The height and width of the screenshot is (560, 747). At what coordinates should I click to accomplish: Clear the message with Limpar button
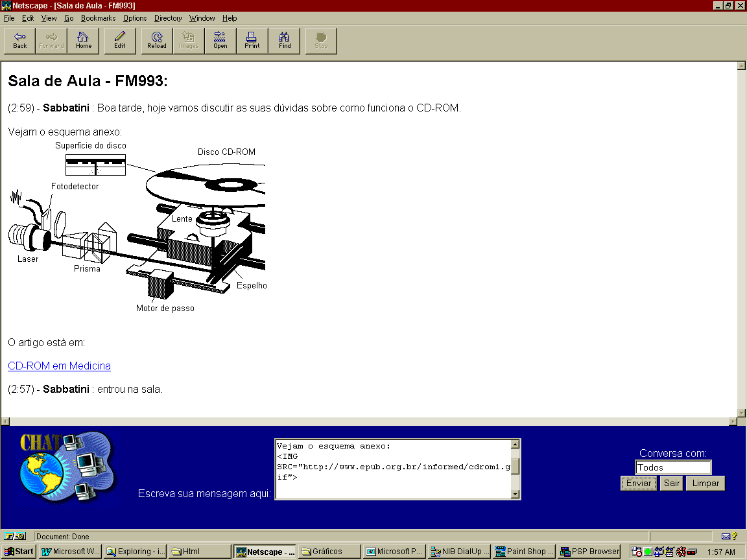click(705, 484)
